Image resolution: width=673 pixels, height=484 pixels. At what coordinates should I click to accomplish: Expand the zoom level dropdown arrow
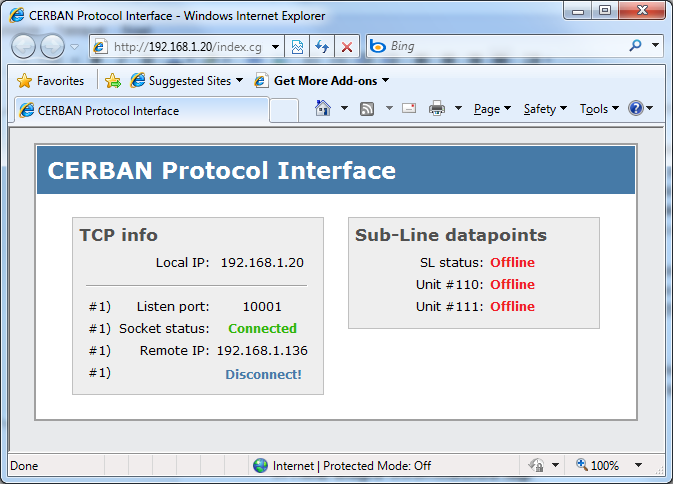pos(638,466)
